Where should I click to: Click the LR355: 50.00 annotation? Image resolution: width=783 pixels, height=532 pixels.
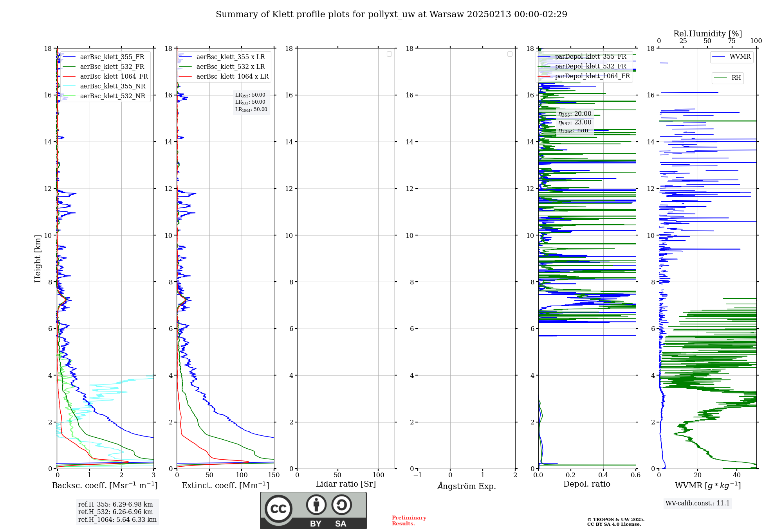(x=250, y=95)
